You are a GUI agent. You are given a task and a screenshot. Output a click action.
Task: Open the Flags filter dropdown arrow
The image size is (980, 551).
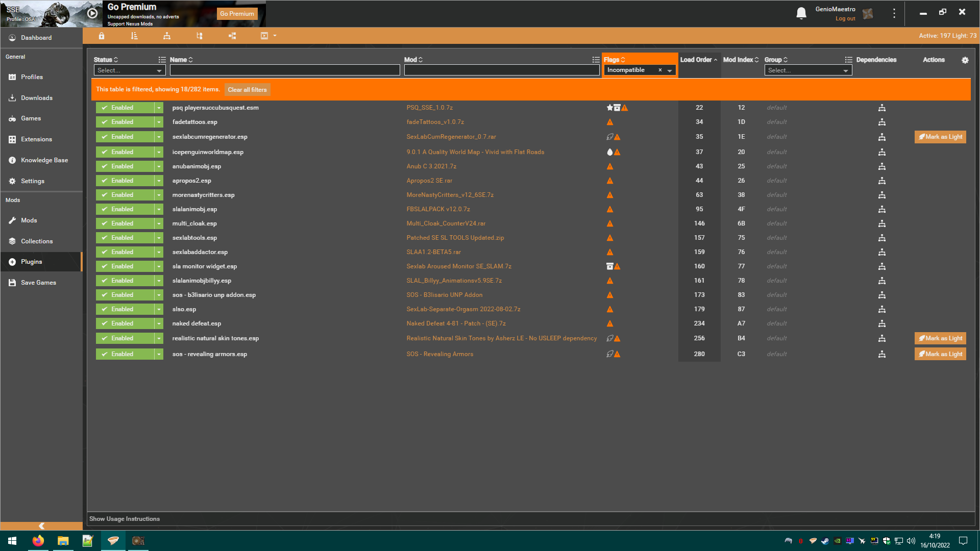tap(670, 70)
